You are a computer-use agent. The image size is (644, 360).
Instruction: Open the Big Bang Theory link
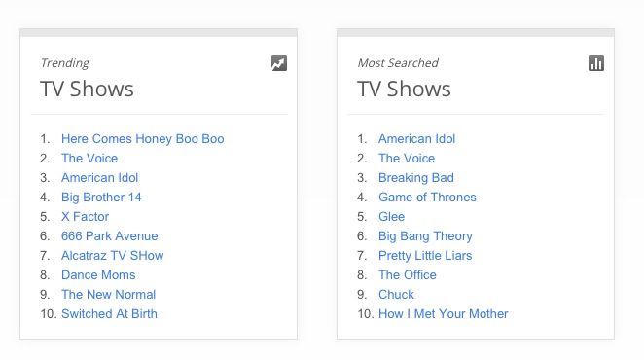(x=425, y=235)
